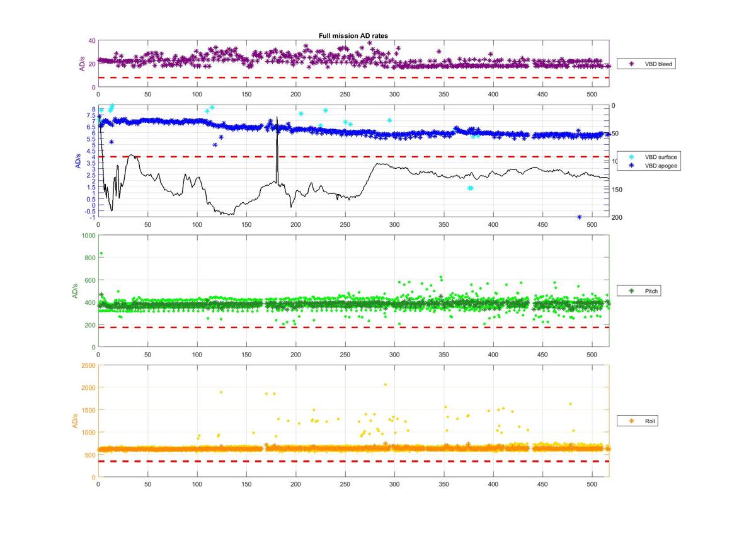The width and height of the screenshot is (756, 536).
Task: Select the Pitch outlier point above 800
Action: [x=101, y=254]
